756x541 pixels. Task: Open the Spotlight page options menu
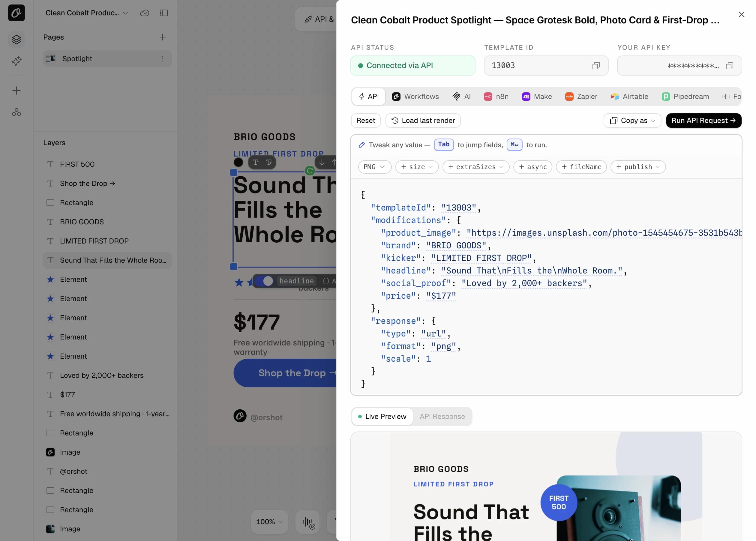pos(163,59)
